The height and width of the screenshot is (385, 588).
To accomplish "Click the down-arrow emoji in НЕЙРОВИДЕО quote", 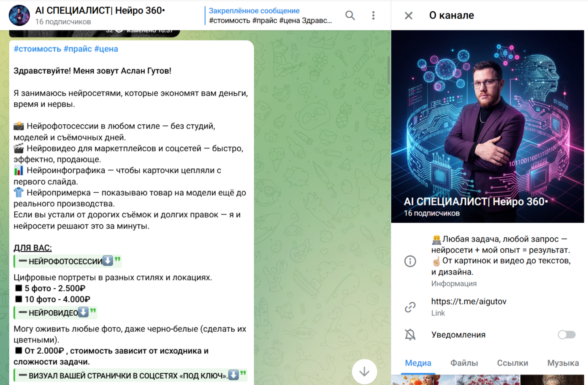I will coord(84,312).
